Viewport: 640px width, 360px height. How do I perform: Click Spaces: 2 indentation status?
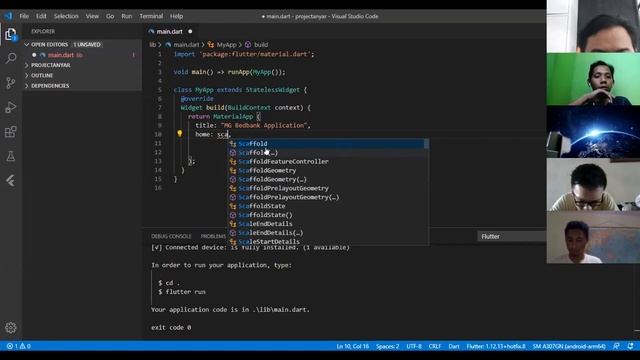387,346
